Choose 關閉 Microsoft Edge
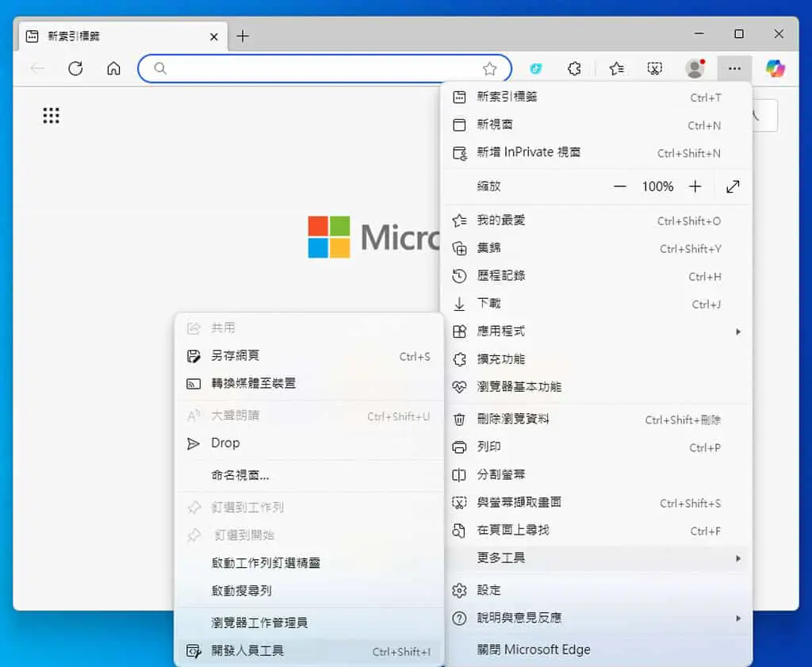This screenshot has width=812, height=667. (596, 650)
